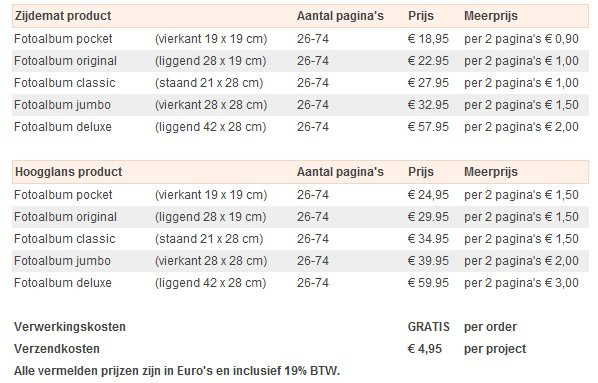Select Fotoalbum jumbo in Zijdemat table
Image resolution: width=598 pixels, height=383 pixels.
coord(62,105)
